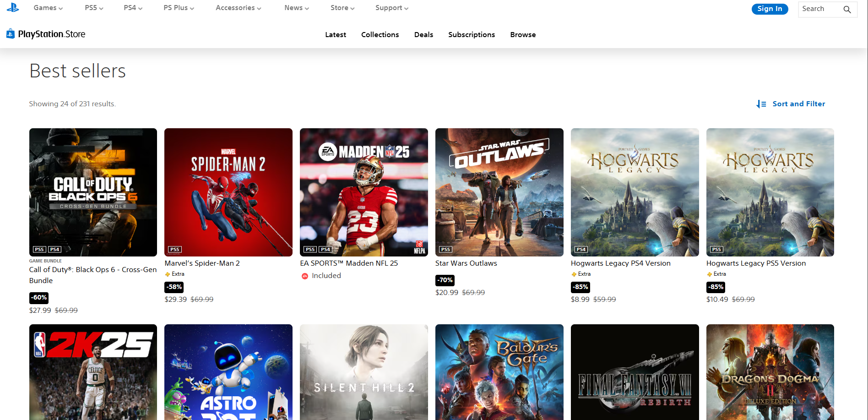Click the $20.99 price text
Viewport: 868px width, 420px height.
point(447,293)
